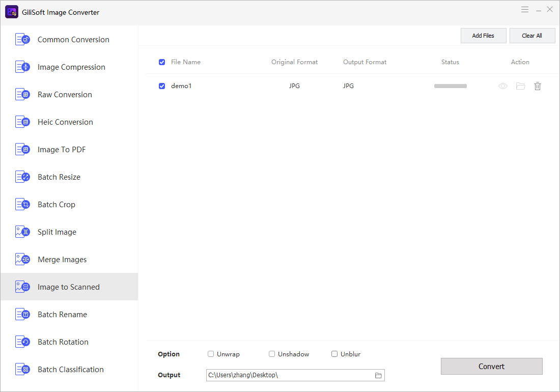Preview demo1 with the eye icon
Image resolution: width=560 pixels, height=392 pixels.
tap(503, 86)
